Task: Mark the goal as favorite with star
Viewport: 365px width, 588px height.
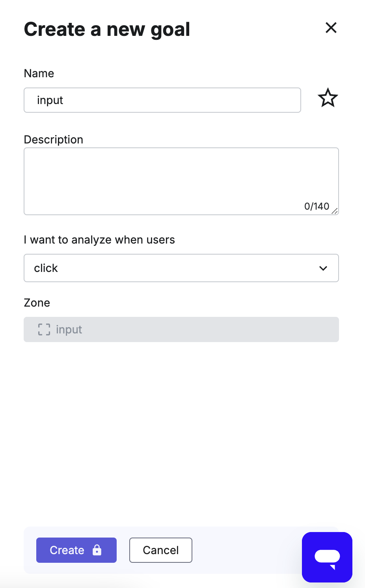Action: click(x=328, y=98)
